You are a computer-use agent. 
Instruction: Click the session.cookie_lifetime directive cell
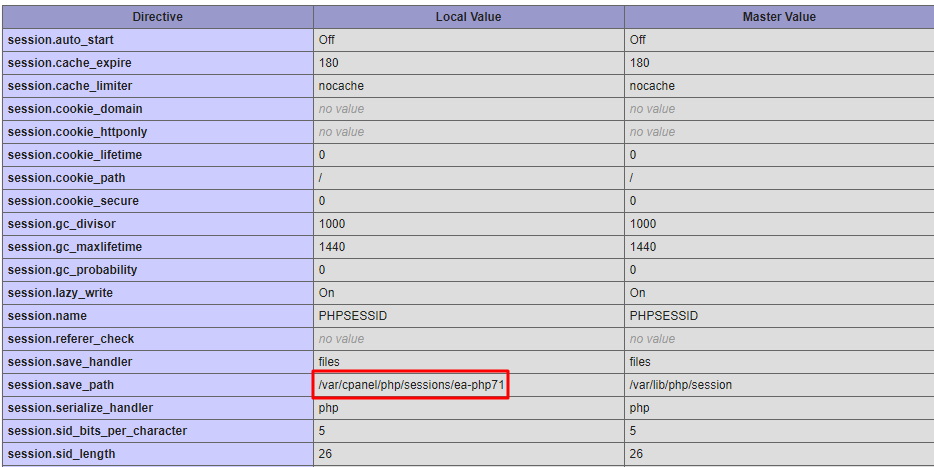pyautogui.click(x=158, y=155)
